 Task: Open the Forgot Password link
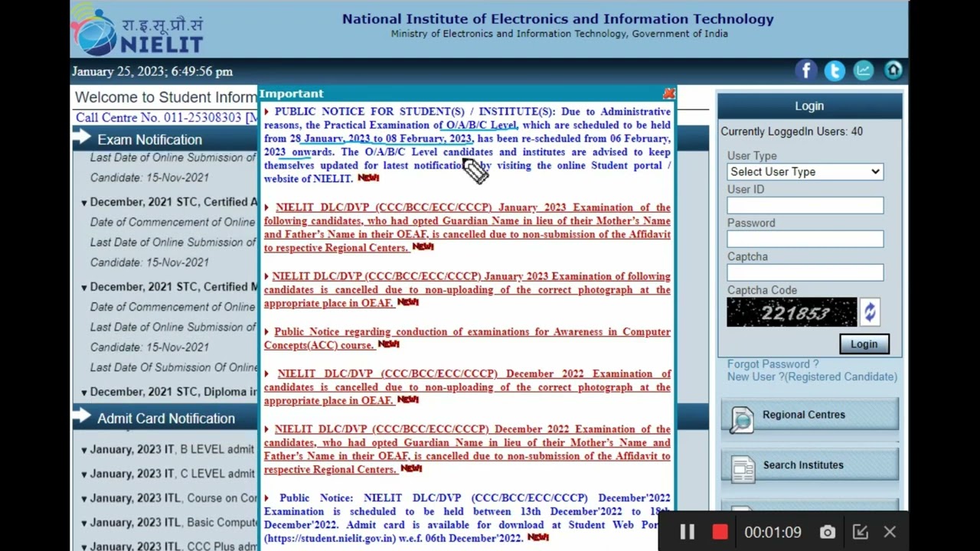click(x=773, y=364)
